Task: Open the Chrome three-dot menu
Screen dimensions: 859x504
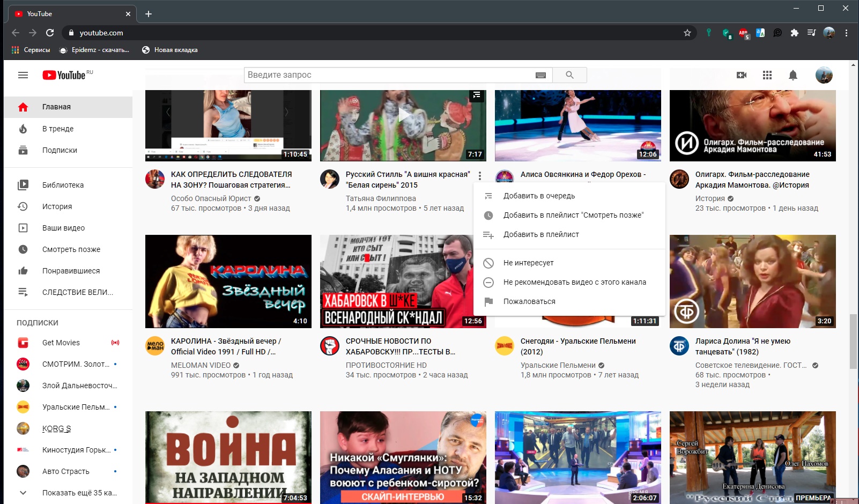Action: click(846, 33)
